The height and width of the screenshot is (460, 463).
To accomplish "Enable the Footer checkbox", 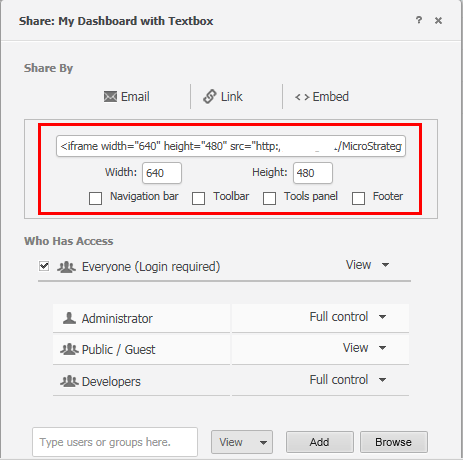I will pyautogui.click(x=358, y=198).
